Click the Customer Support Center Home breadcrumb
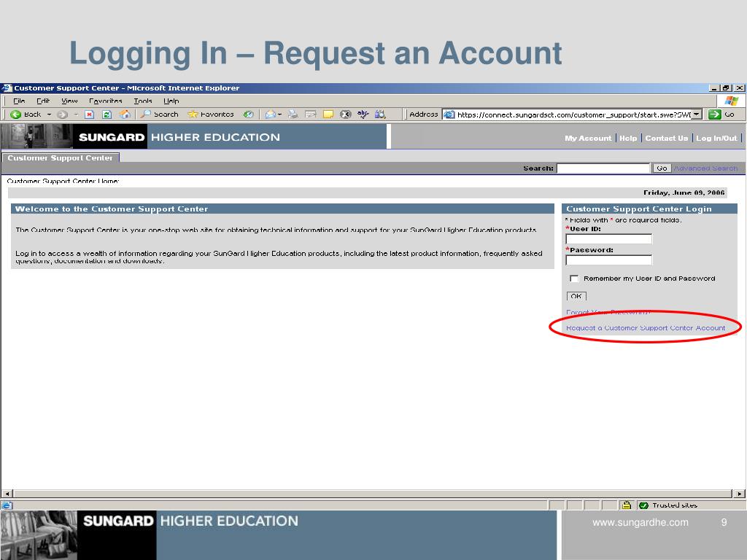 tap(63, 181)
